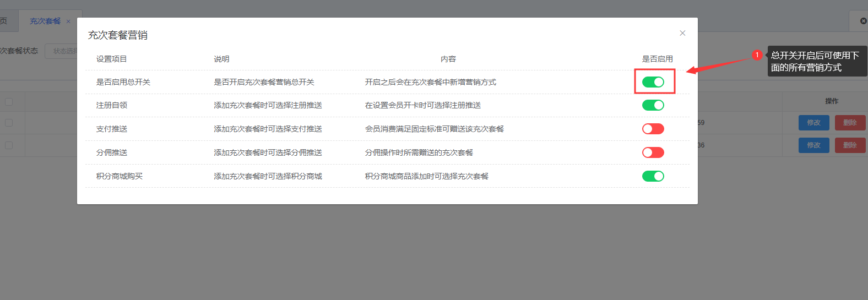Click text 积分商城商品添加时可选择充次套餐

click(427, 176)
